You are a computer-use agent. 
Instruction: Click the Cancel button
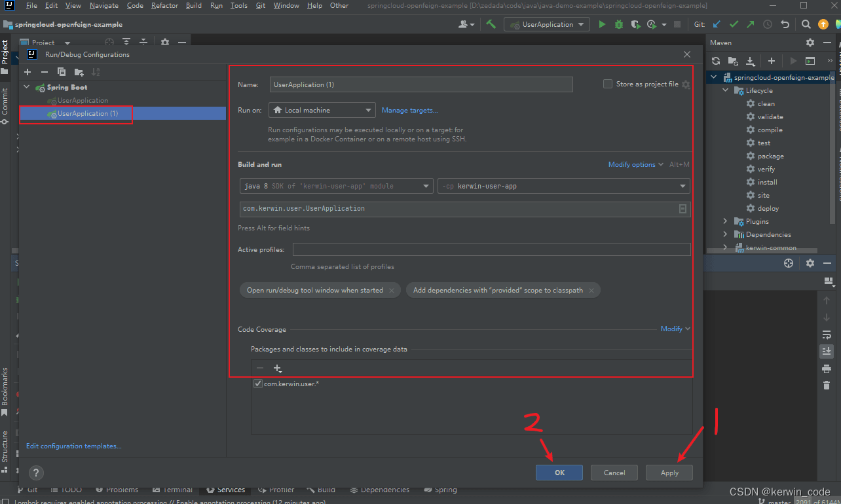pyautogui.click(x=614, y=473)
